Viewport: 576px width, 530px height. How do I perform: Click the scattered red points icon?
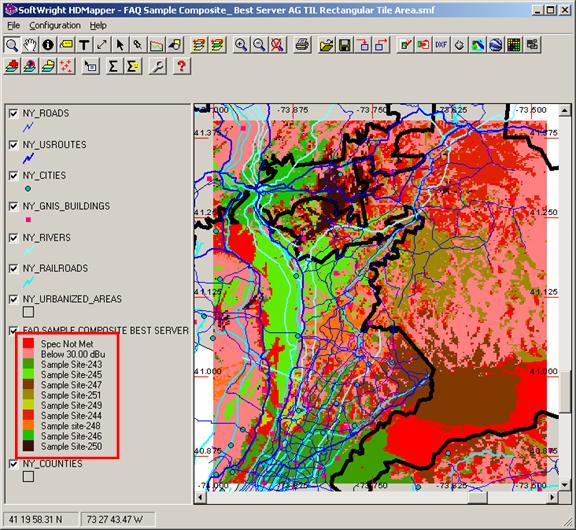click(x=66, y=66)
